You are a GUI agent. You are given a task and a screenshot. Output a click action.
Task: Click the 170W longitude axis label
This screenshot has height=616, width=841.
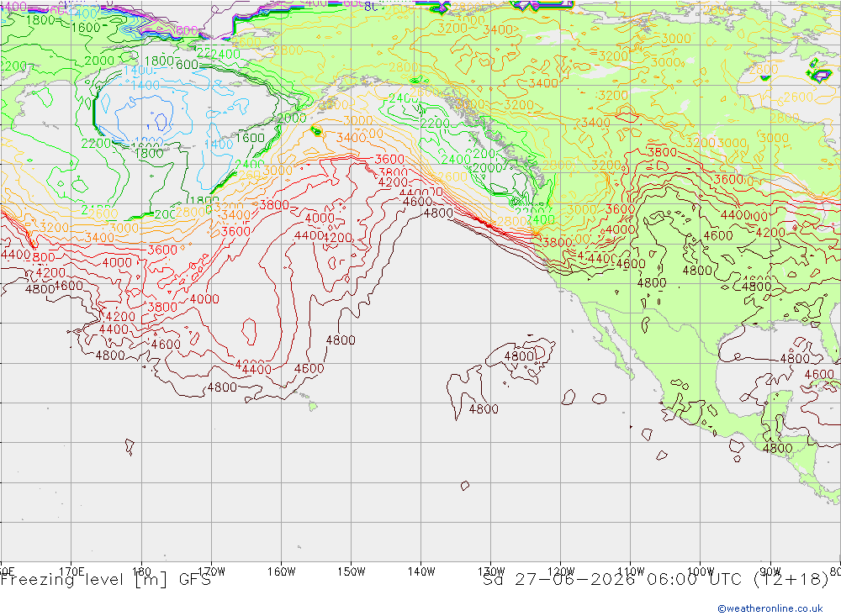tap(211, 571)
